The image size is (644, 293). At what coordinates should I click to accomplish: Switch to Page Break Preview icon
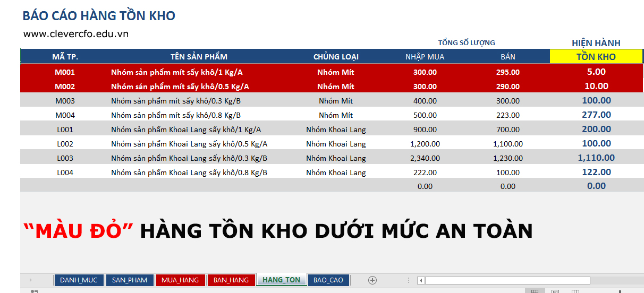pos(575,291)
